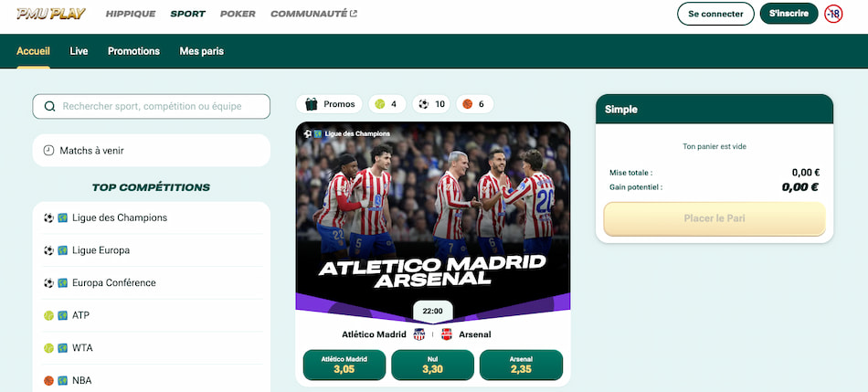Focus the sport search field
The image size is (868, 392).
click(x=151, y=106)
